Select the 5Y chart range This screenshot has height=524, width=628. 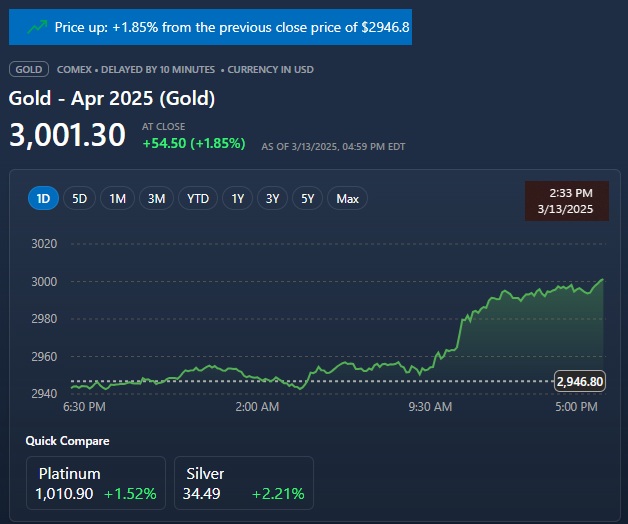coord(307,198)
